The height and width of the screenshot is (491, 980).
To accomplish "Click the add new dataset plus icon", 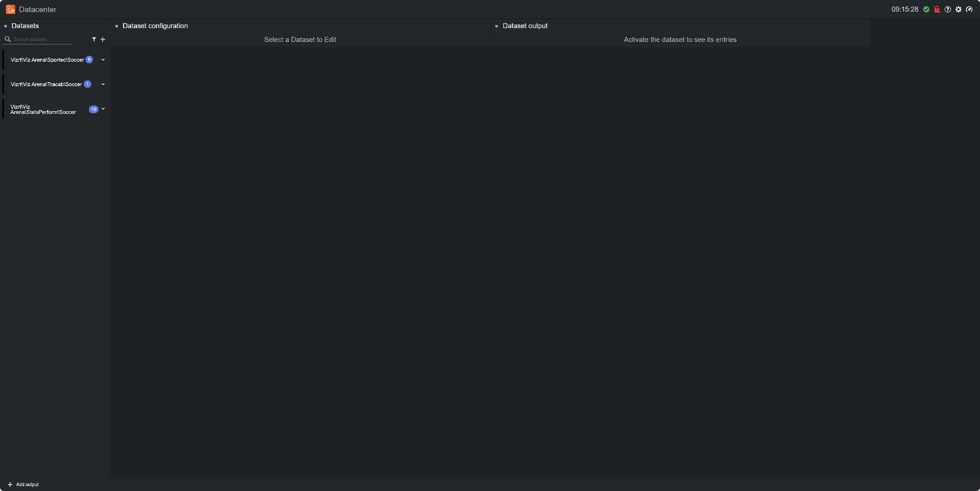I will click(x=103, y=39).
